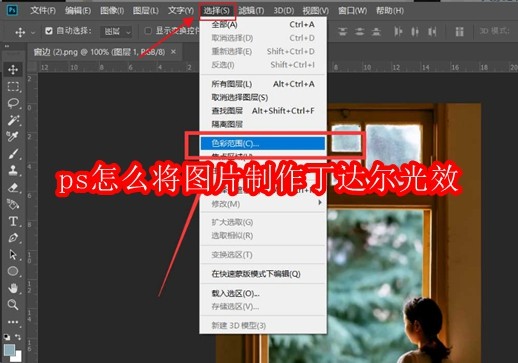Open the tool preset picker arrow

(33, 33)
